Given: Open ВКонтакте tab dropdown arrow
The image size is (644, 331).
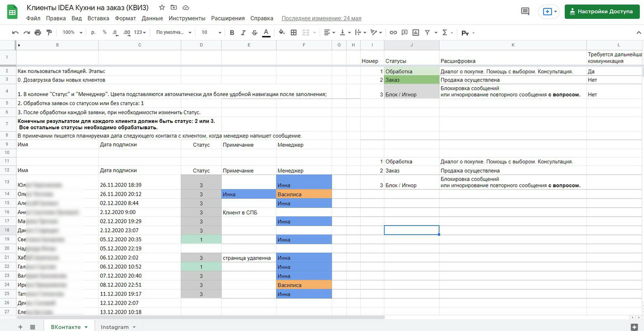Looking at the screenshot, I should tap(86, 327).
